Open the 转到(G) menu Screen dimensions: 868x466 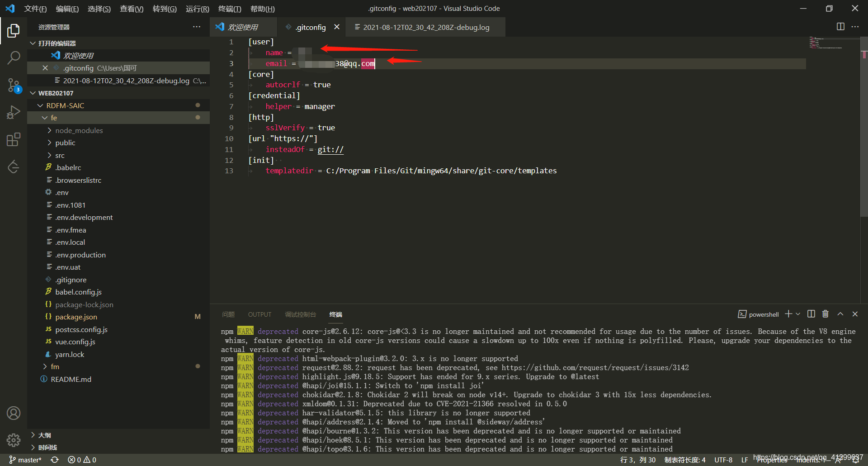[x=165, y=9]
